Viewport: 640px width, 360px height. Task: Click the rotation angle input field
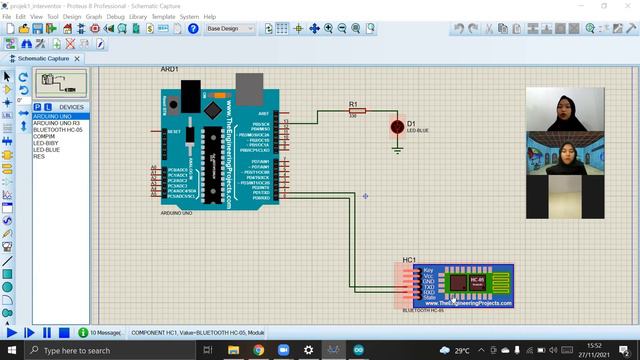[x=23, y=100]
